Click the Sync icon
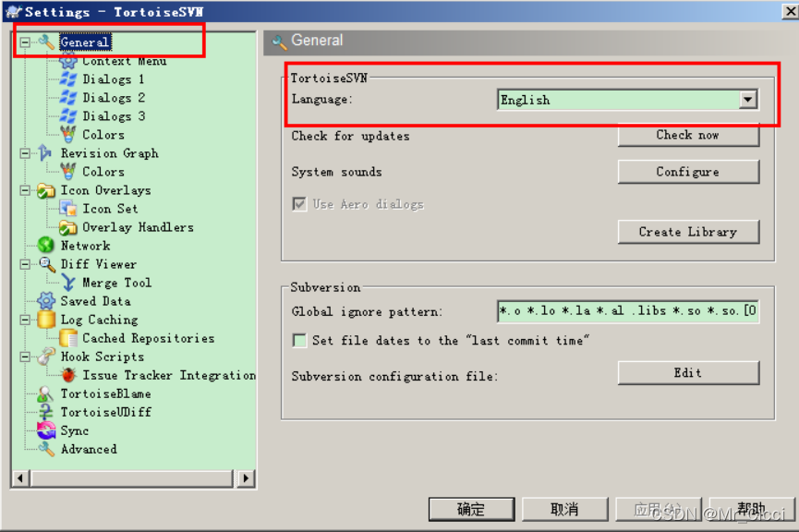Screen dimensions: 799x532 46,430
